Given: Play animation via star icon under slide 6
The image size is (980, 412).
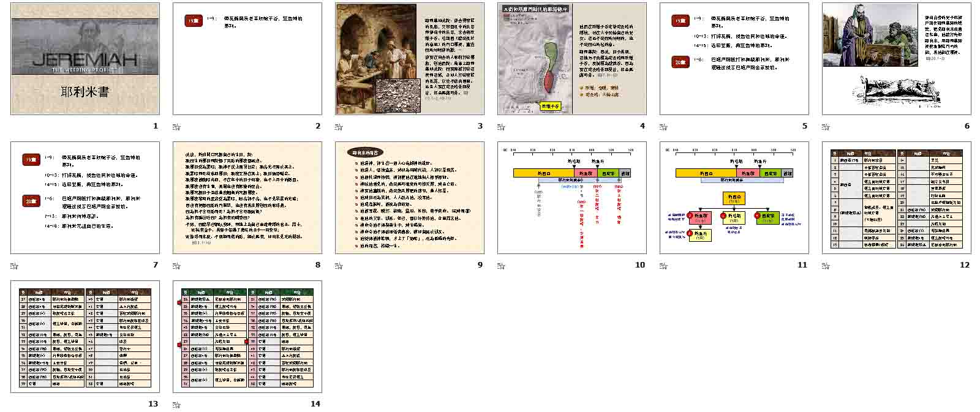Looking at the screenshot, I should point(826,127).
